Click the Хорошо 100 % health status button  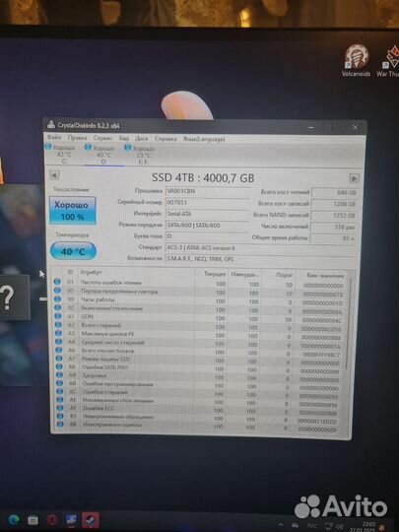pos(73,211)
